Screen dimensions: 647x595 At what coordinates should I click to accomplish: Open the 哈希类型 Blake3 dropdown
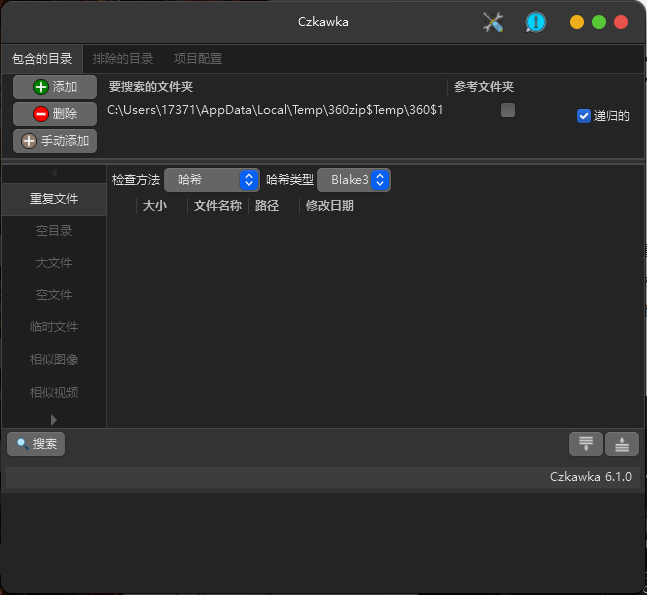click(x=354, y=180)
